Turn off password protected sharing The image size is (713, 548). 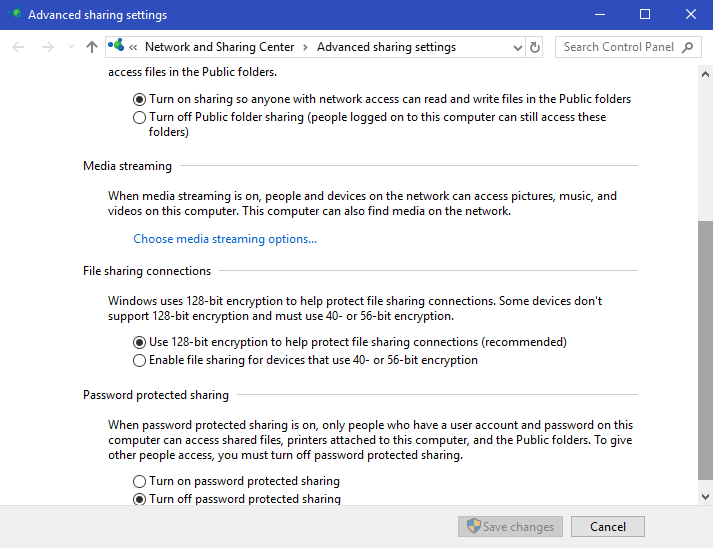point(139,499)
